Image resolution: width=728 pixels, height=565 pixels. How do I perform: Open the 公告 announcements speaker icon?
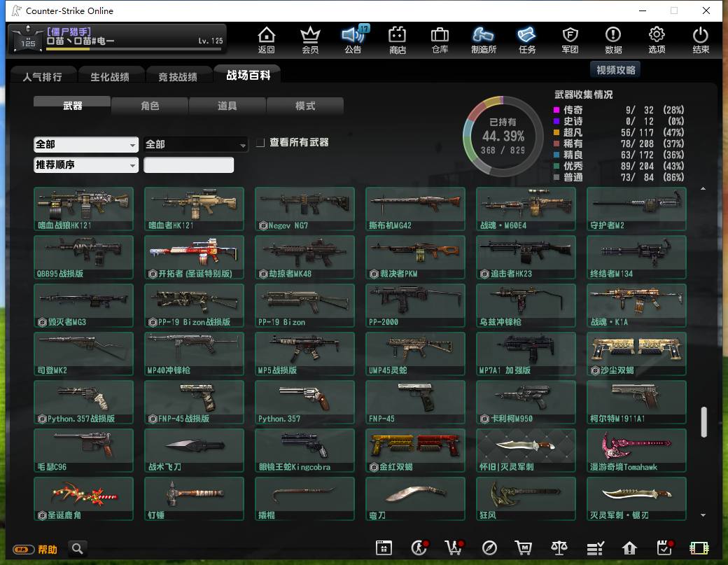(353, 40)
